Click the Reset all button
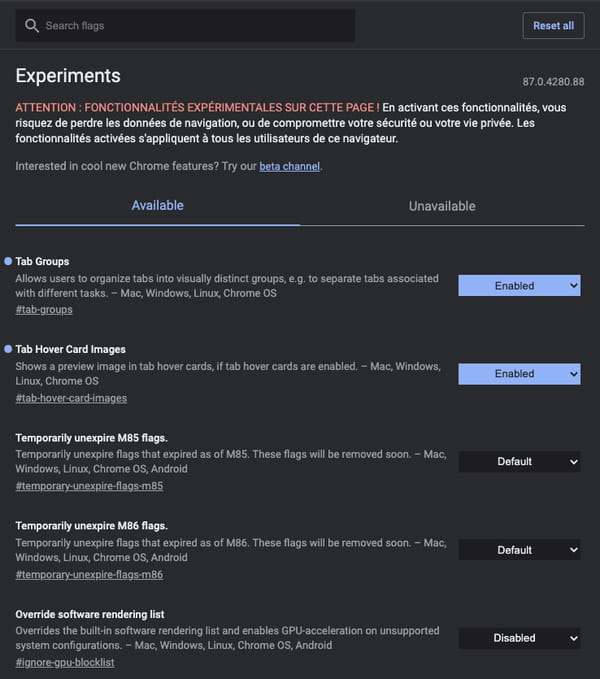 [x=553, y=26]
